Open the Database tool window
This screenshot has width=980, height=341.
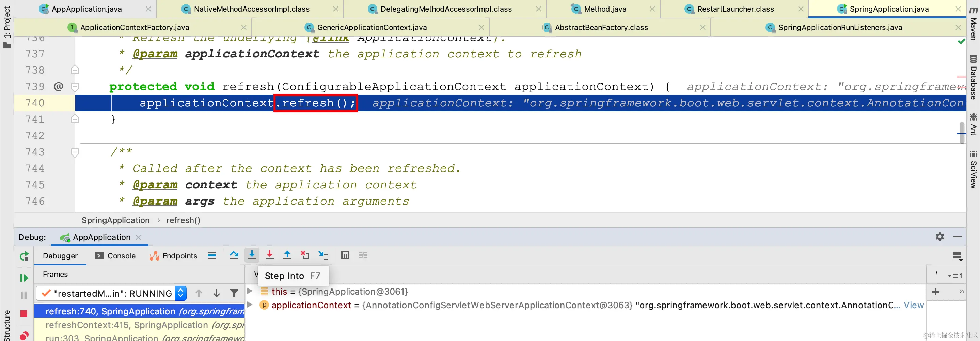974,77
